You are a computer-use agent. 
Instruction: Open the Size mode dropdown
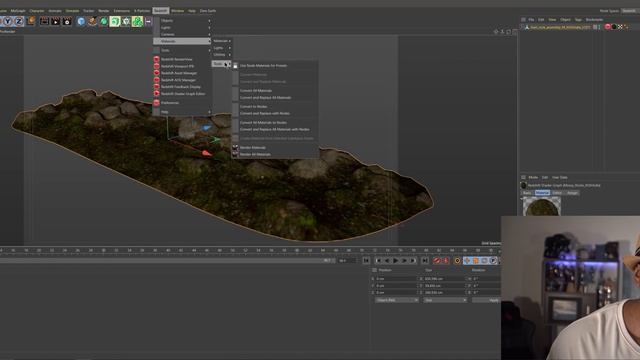445,300
